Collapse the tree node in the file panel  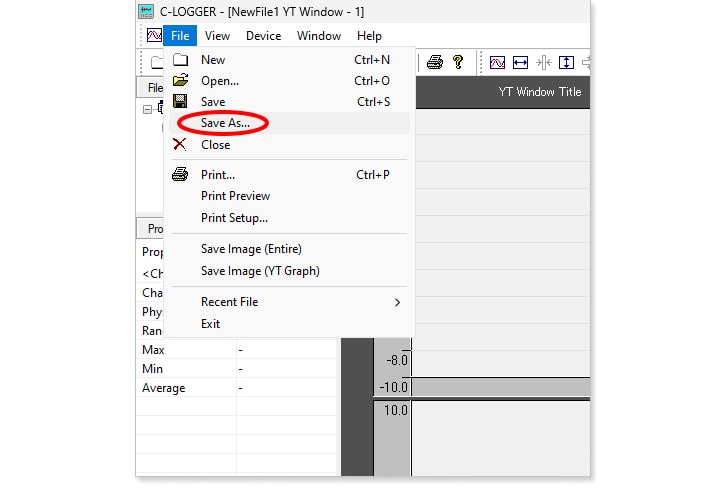[148, 109]
